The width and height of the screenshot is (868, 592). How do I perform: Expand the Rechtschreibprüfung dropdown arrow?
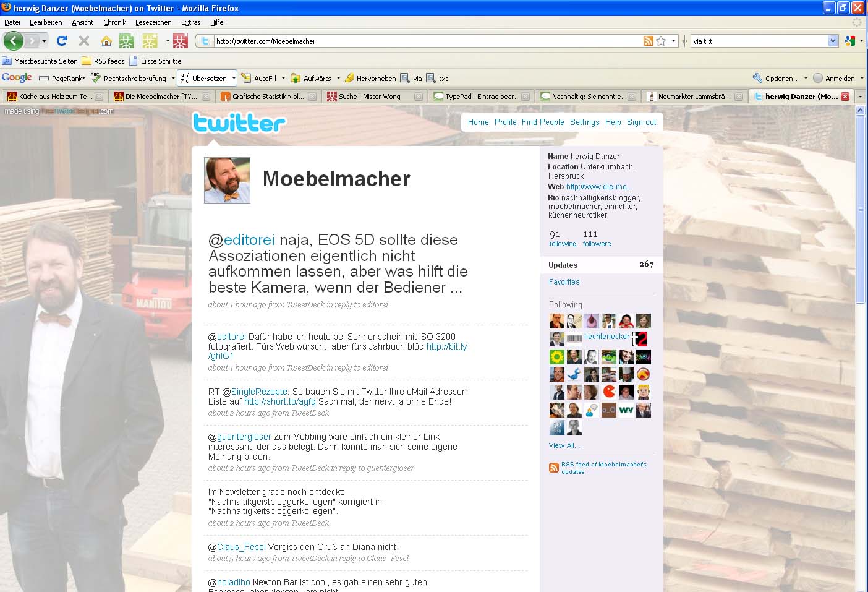(173, 79)
